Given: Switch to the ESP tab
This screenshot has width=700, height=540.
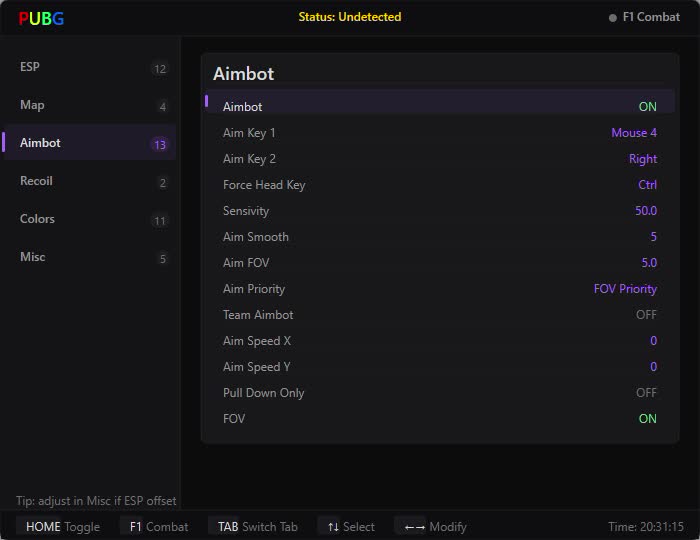Looking at the screenshot, I should pos(89,67).
